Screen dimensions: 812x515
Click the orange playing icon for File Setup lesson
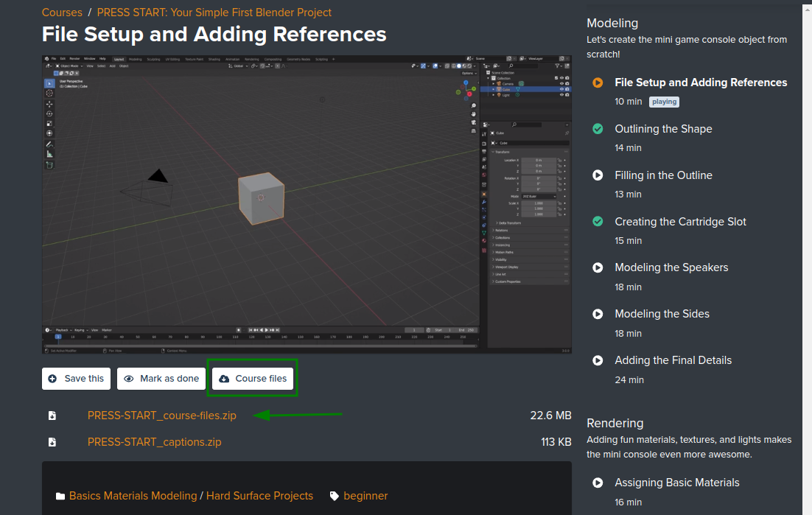tap(598, 83)
